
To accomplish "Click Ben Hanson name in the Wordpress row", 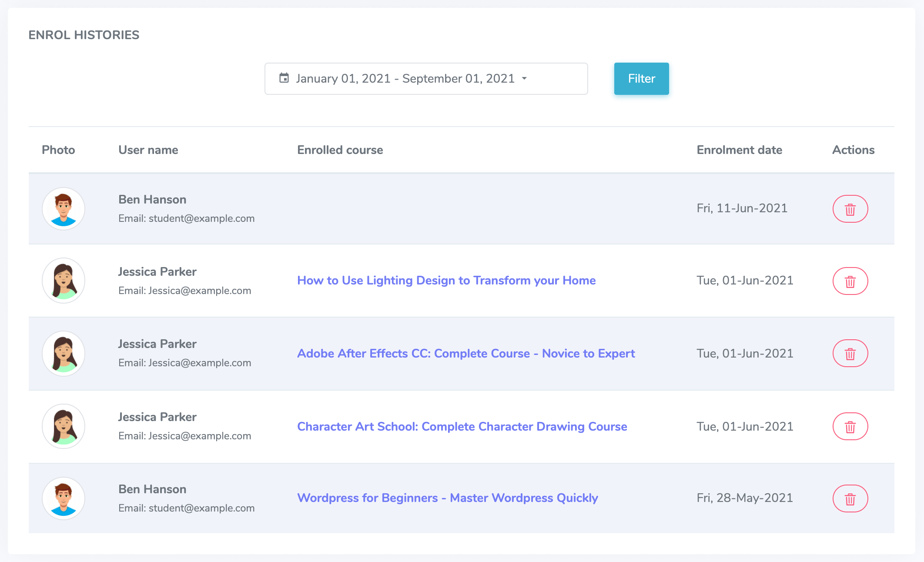I will (x=152, y=489).
